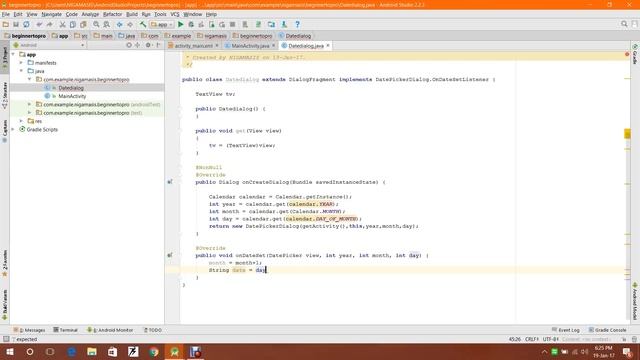640x360 pixels.
Task: Collapse com.example.nigamasis.beginnertopro main package
Action: click(29, 79)
